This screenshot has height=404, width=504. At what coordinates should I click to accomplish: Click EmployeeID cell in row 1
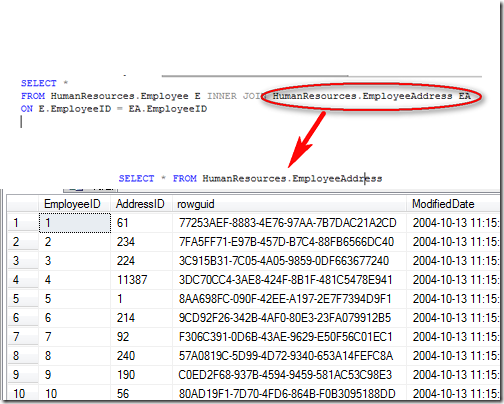tap(75, 223)
